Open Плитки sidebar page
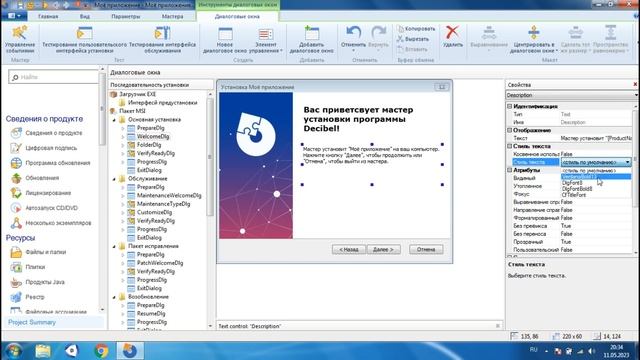Viewport: 640px width, 360px height. click(28, 267)
